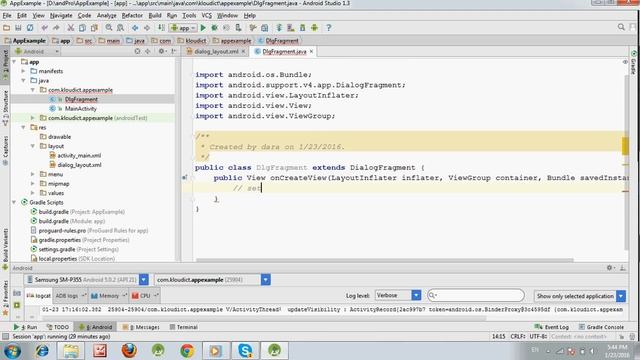The image size is (640, 360).
Task: Open the File menu
Action: (x=7, y=16)
